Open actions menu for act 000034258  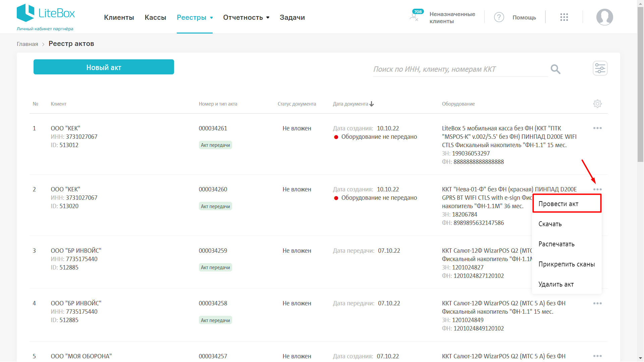[597, 303]
